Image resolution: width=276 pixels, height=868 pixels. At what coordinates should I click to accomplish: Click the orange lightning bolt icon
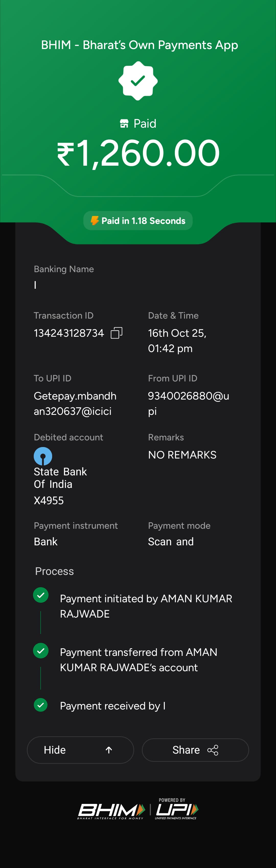click(95, 221)
